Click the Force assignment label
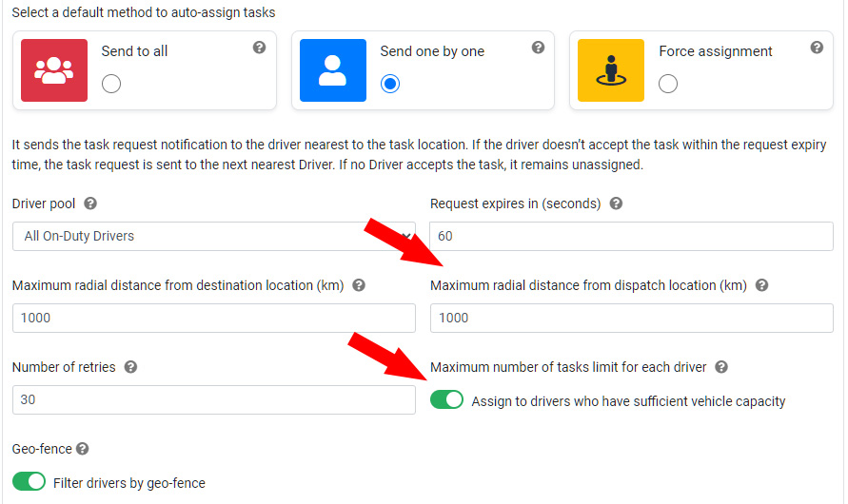 (x=716, y=51)
